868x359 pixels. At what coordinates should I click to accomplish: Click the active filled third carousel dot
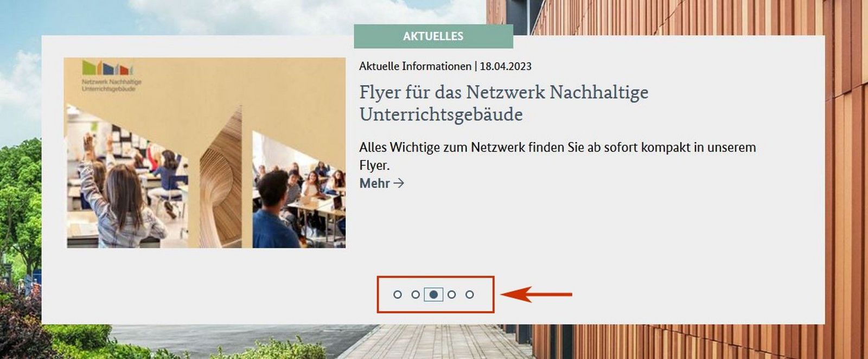pos(433,294)
